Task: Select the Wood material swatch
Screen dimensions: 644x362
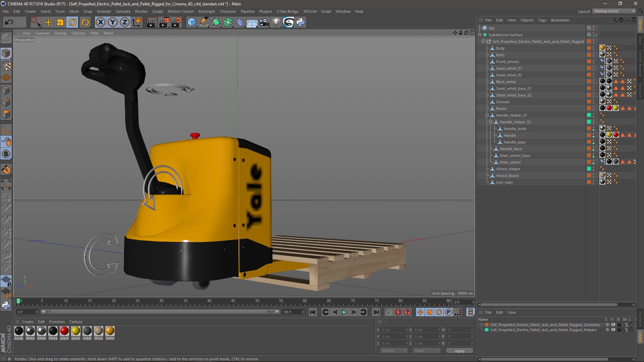Action: [x=98, y=331]
